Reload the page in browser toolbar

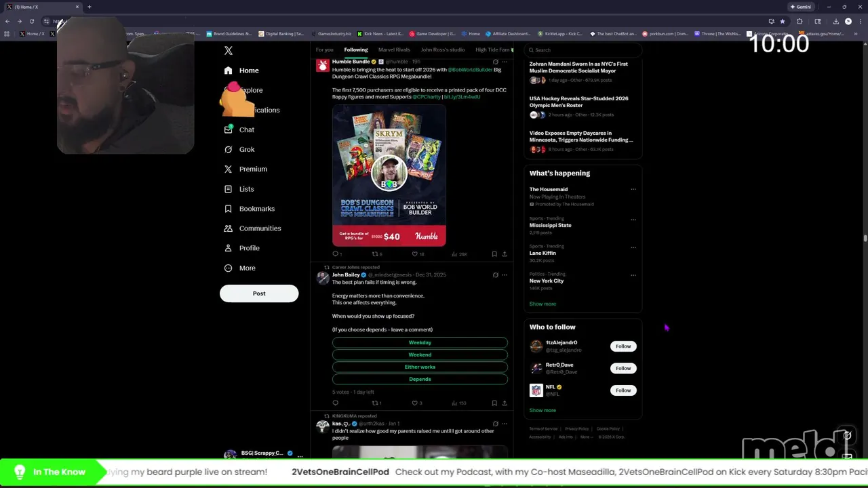point(31,21)
